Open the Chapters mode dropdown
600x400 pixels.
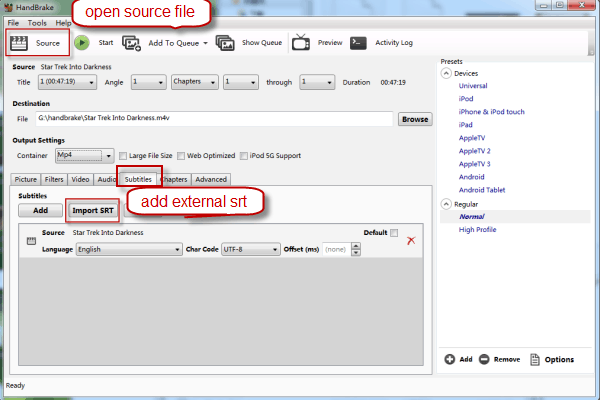point(195,82)
